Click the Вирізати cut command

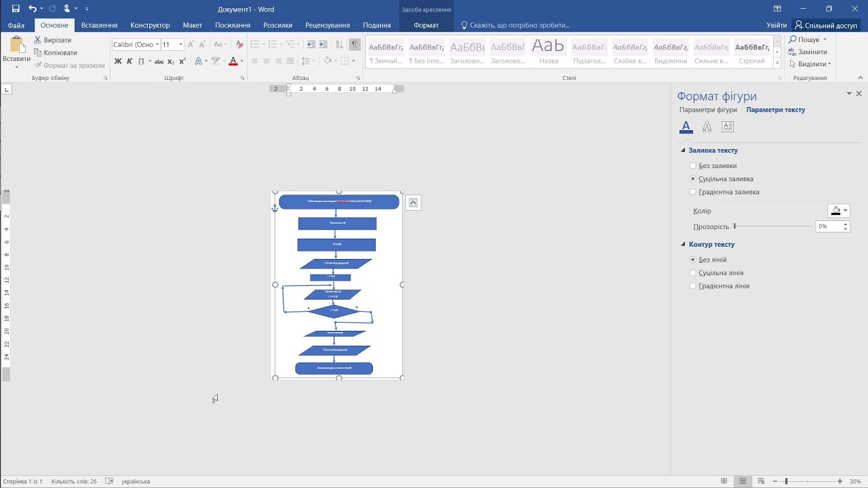tap(52, 40)
